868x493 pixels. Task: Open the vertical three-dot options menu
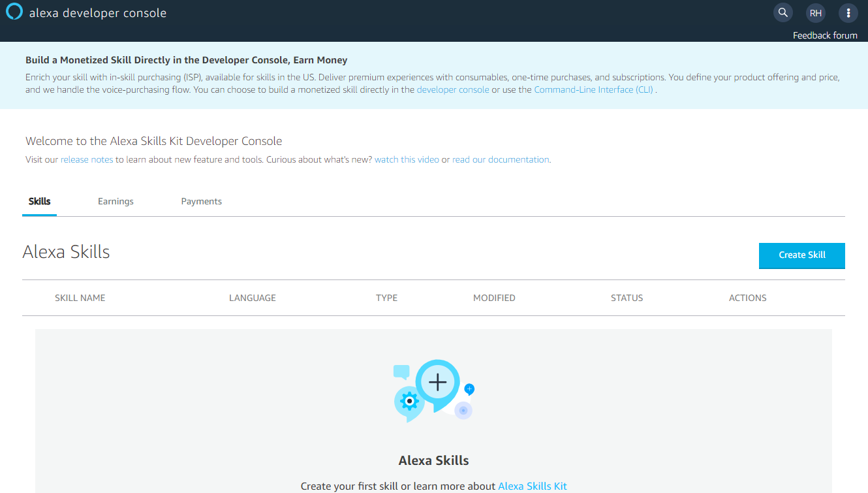848,12
